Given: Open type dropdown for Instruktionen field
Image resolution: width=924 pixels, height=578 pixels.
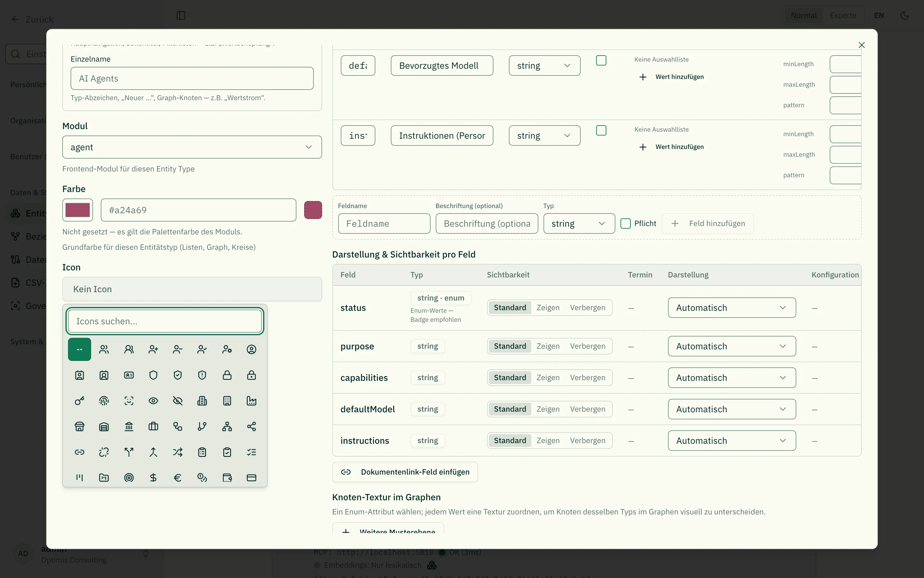Looking at the screenshot, I should coord(544,135).
